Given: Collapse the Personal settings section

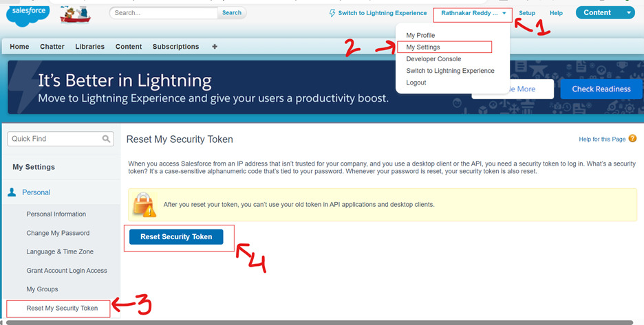Looking at the screenshot, I should (x=36, y=192).
